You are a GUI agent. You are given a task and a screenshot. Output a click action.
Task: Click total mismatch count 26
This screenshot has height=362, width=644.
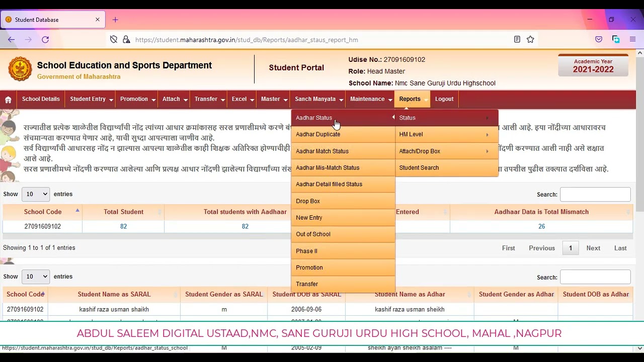click(x=541, y=226)
